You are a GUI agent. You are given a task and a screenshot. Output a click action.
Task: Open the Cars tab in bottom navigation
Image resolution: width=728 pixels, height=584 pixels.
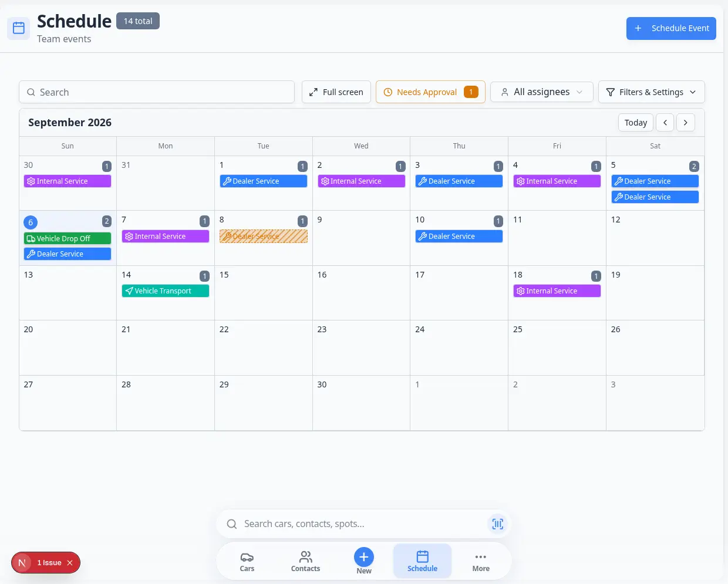(247, 561)
